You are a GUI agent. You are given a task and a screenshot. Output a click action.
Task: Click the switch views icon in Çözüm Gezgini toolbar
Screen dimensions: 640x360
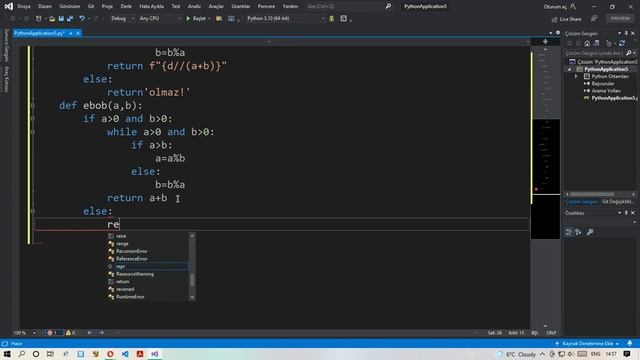pos(596,43)
